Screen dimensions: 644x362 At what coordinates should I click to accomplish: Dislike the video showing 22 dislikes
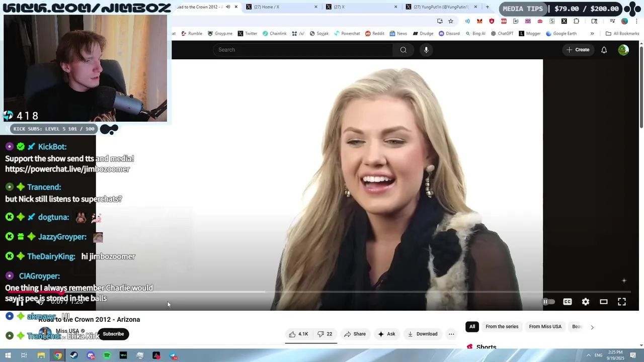tap(325, 334)
